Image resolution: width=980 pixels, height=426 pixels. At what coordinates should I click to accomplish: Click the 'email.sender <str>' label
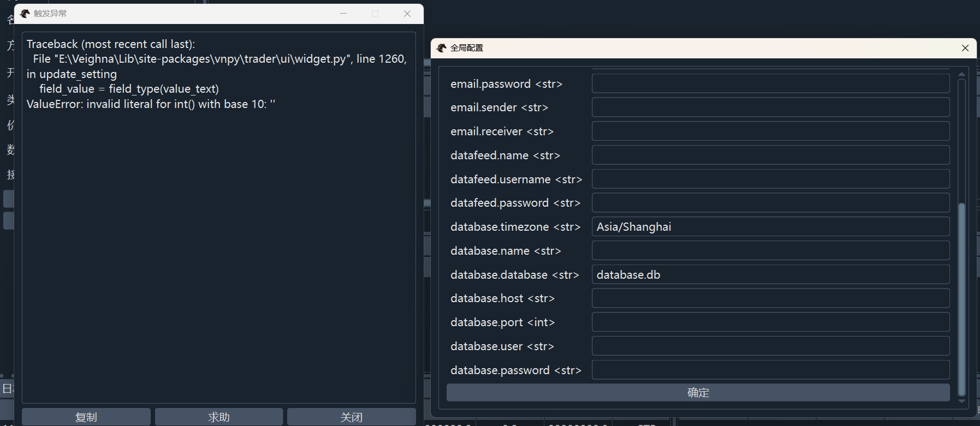pyautogui.click(x=499, y=107)
